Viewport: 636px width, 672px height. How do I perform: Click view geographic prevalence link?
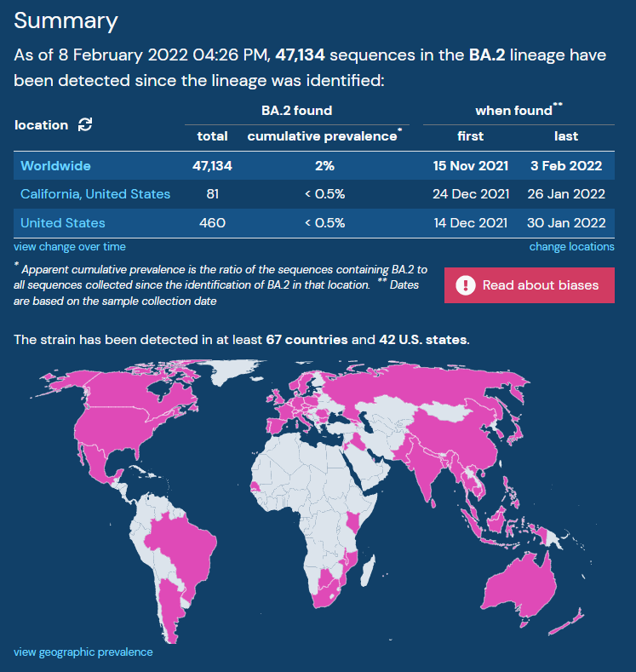pos(83,652)
